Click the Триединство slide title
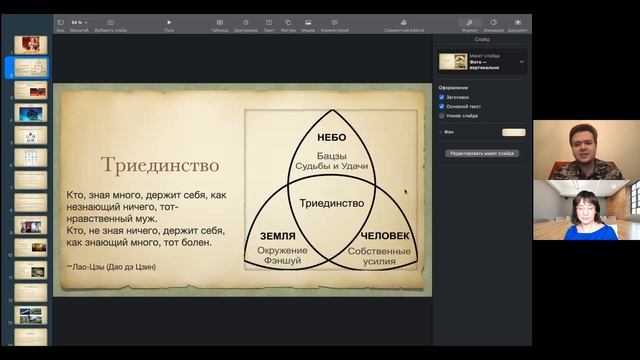The image size is (640, 360). click(x=160, y=165)
